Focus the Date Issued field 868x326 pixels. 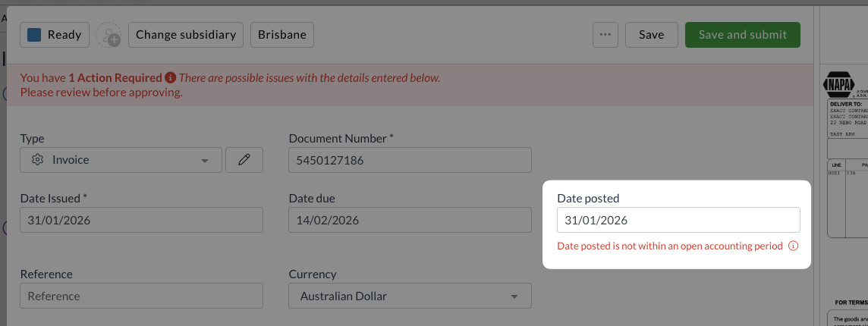pyautogui.click(x=141, y=220)
